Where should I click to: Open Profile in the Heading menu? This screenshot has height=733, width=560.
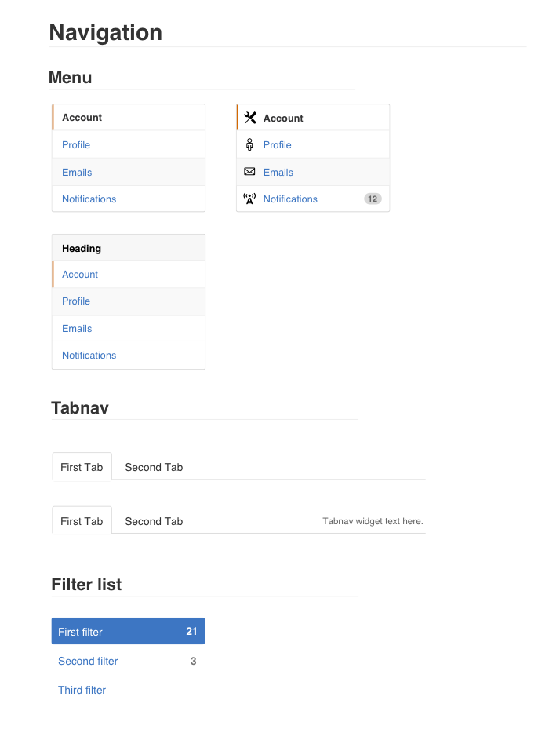pyautogui.click(x=76, y=301)
